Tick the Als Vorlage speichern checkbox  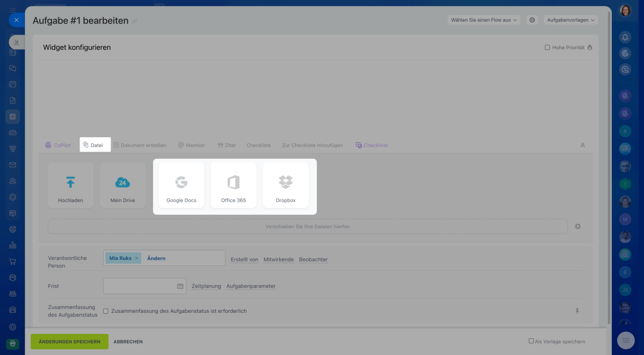(531, 341)
